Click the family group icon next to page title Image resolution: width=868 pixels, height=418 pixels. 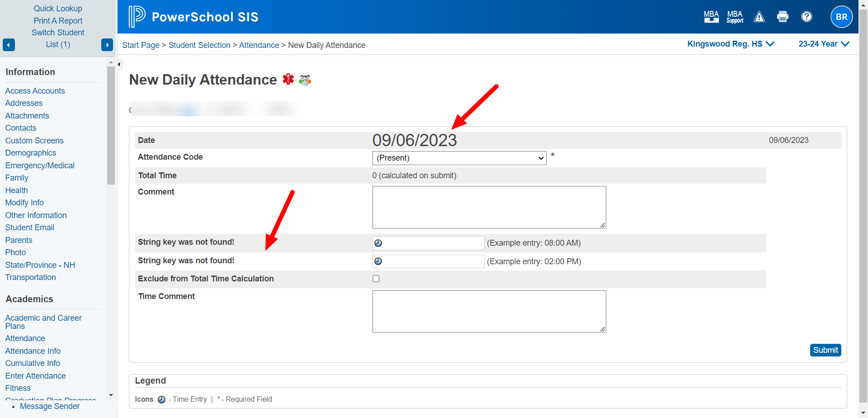point(305,80)
